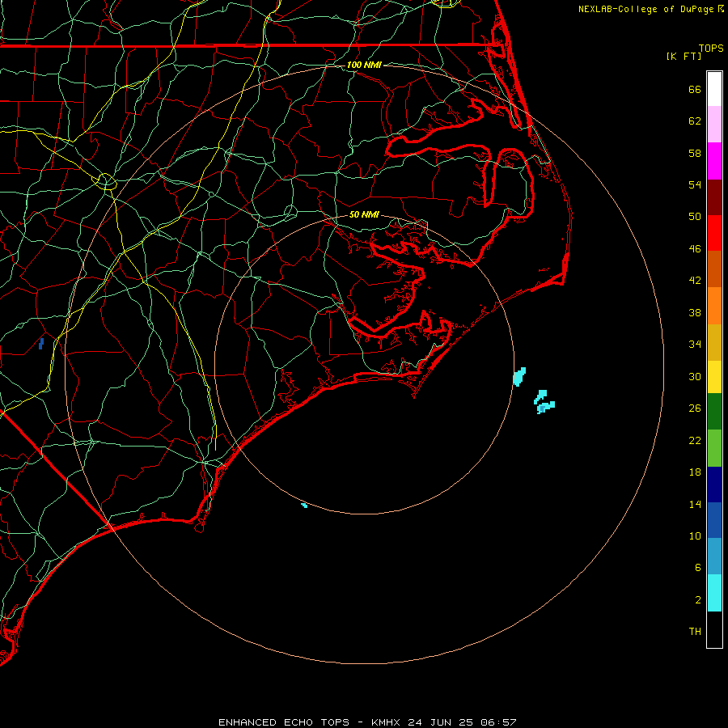Click the "6" legend value
Screen dimensions: 728x728
698,568
